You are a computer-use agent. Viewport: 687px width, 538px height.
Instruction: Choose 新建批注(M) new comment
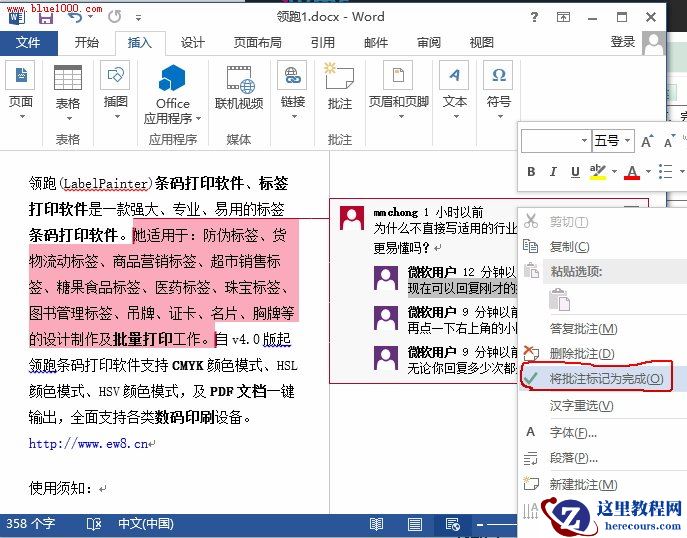click(x=583, y=485)
